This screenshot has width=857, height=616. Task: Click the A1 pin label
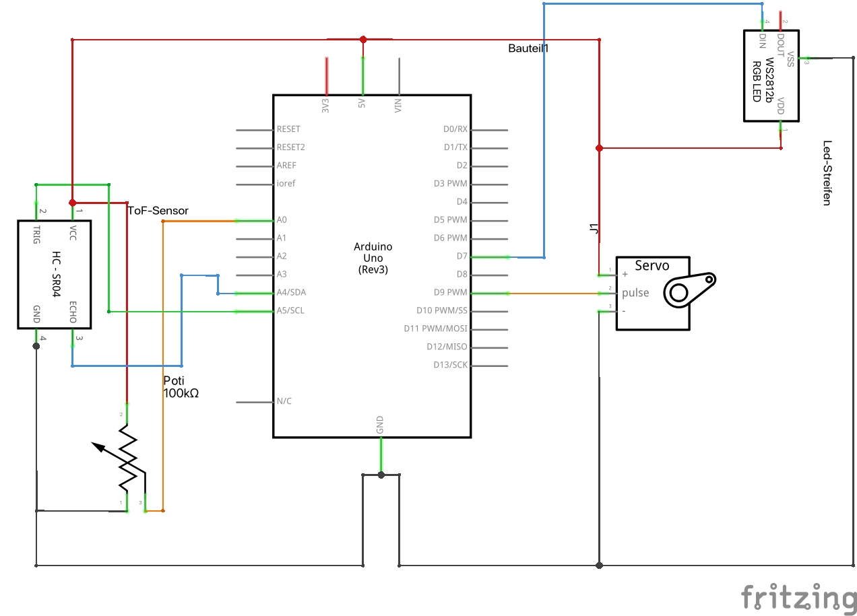pyautogui.click(x=282, y=238)
